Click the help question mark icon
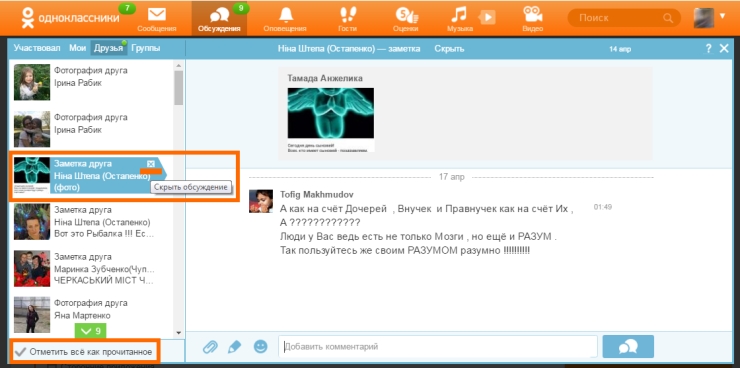The width and height of the screenshot is (740, 368). click(708, 49)
